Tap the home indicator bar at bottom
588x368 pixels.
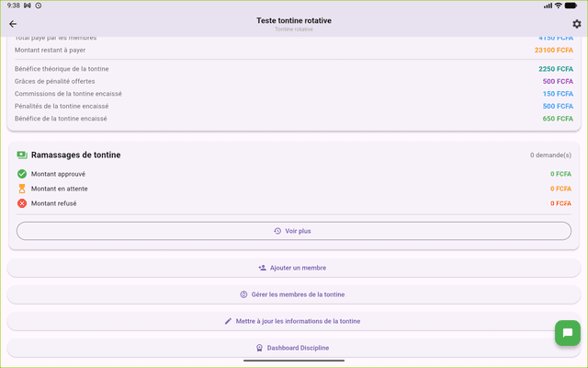pos(294,361)
